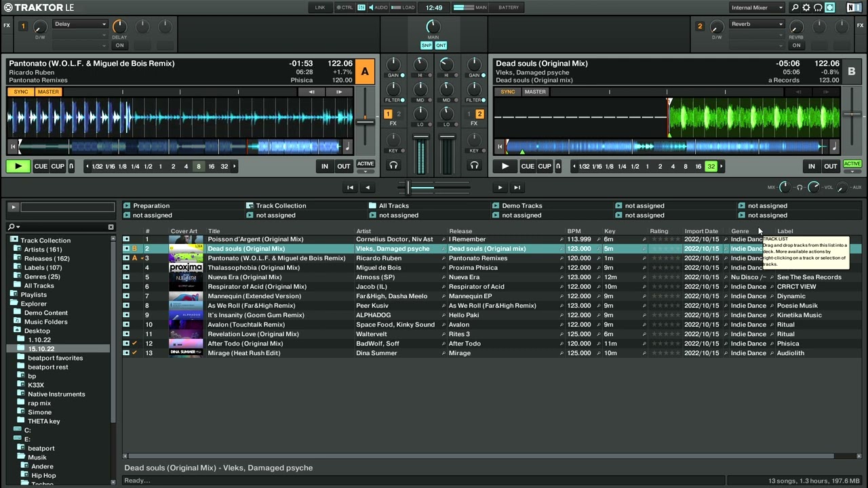Toggle the SNP snap button
868x488 pixels.
click(x=427, y=45)
